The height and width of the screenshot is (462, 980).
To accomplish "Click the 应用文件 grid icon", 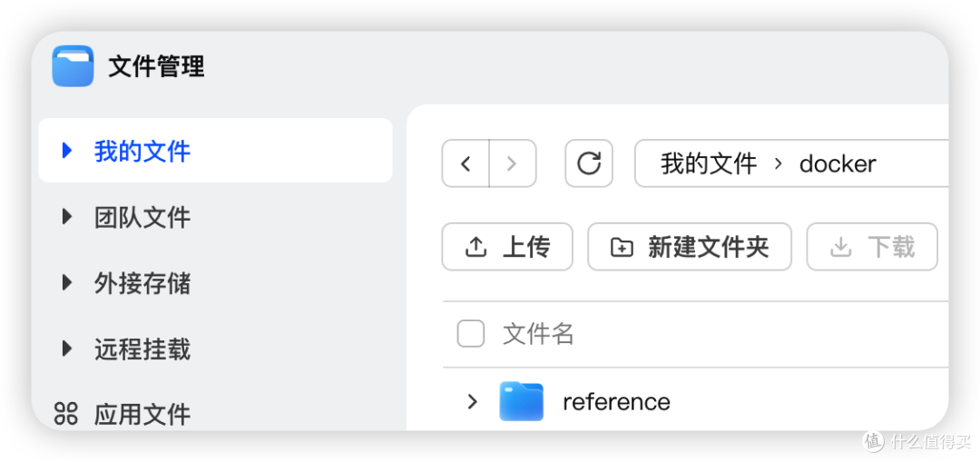I will [x=65, y=414].
